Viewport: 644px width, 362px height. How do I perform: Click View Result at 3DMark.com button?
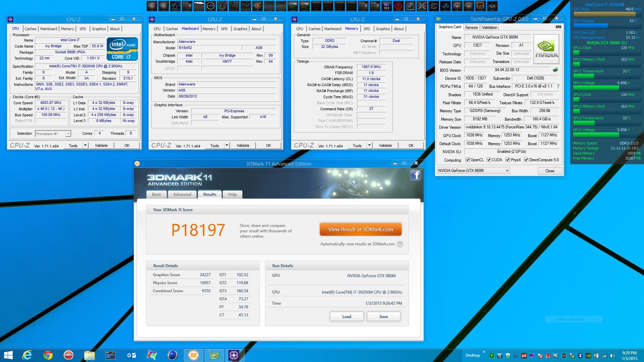[x=361, y=230]
